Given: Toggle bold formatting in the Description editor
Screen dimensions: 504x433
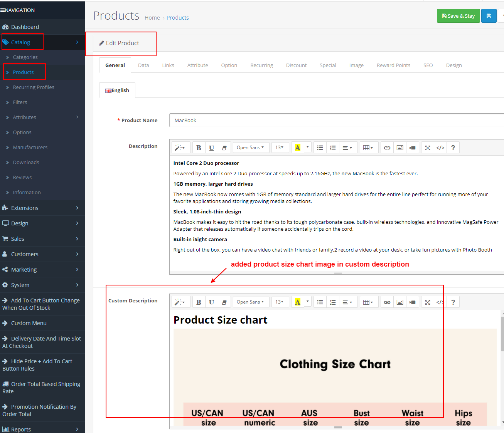Looking at the screenshot, I should click(199, 147).
